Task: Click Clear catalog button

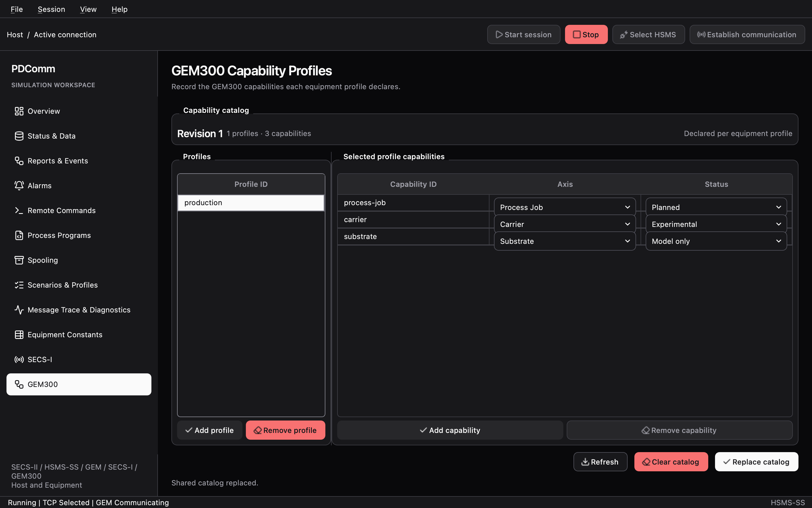Action: pos(671,462)
